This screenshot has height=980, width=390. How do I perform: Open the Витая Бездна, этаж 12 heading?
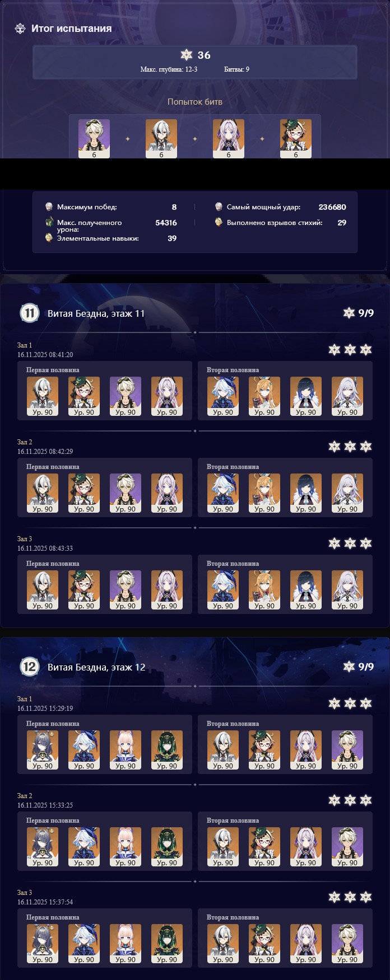tap(96, 667)
